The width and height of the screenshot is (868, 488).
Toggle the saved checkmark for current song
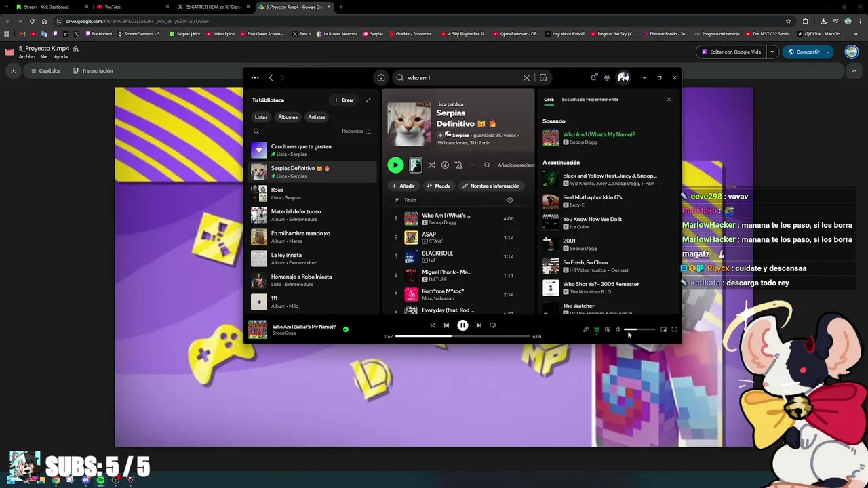point(346,329)
